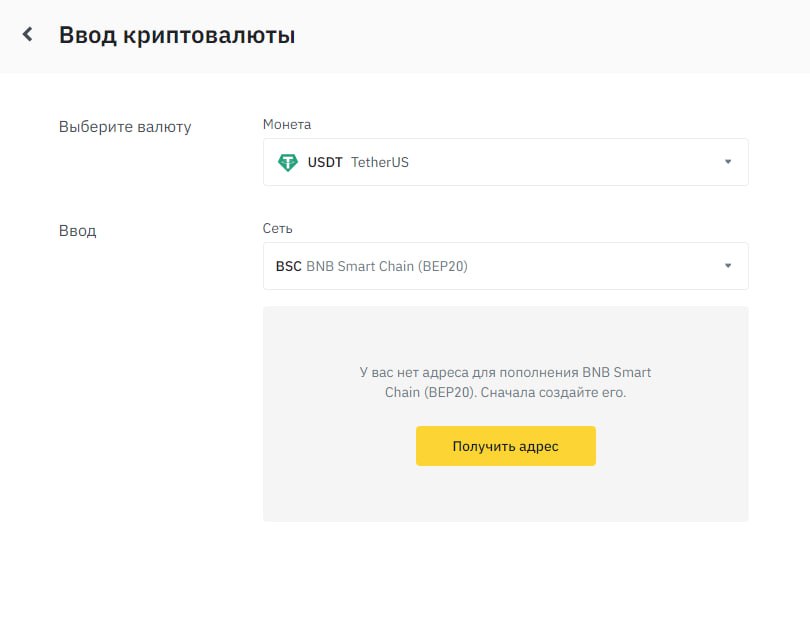The width and height of the screenshot is (810, 617).
Task: Open the BSC BNB Smart Chain network dropdown
Action: click(x=505, y=266)
